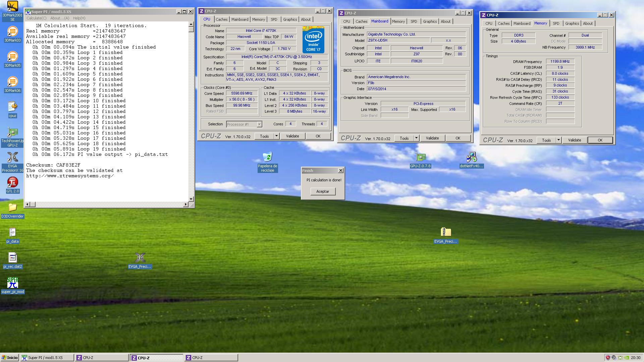Select the pi_data text file icon

click(x=12, y=236)
